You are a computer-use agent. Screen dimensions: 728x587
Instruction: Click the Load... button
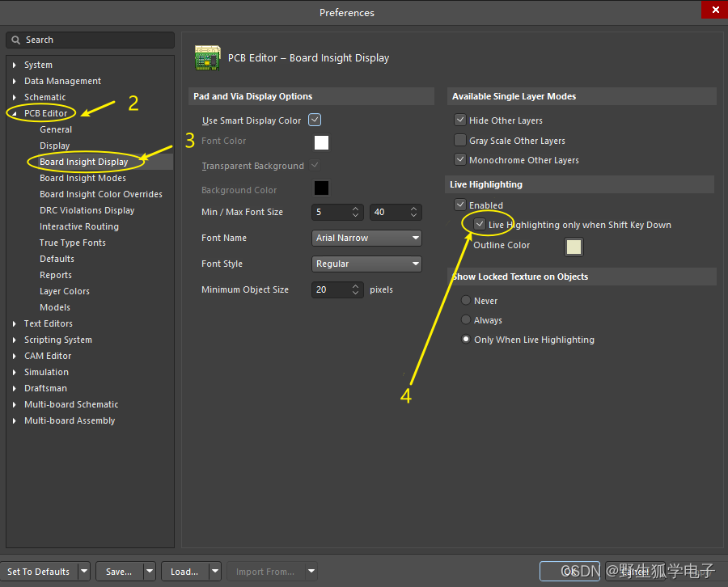click(184, 571)
